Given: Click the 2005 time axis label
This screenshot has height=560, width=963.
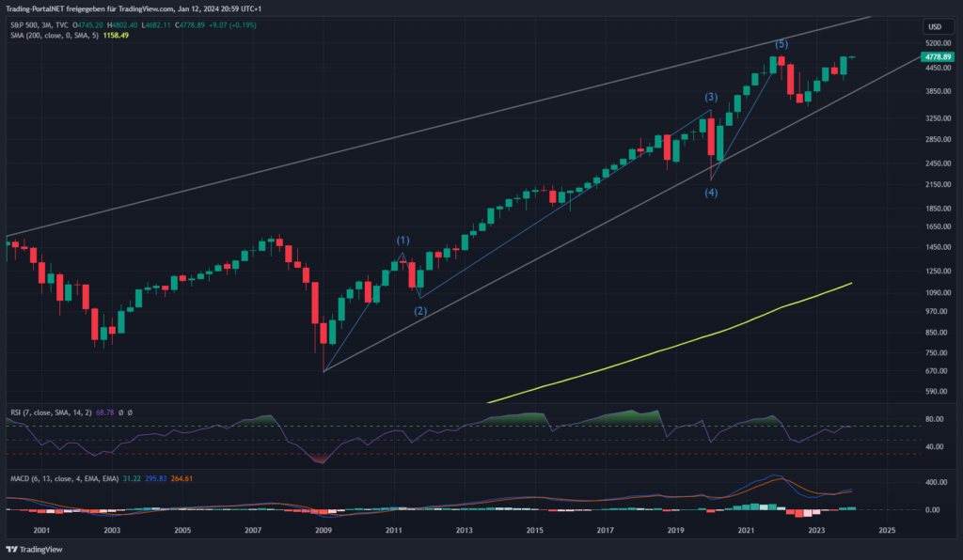Looking at the screenshot, I should pyautogui.click(x=182, y=531).
